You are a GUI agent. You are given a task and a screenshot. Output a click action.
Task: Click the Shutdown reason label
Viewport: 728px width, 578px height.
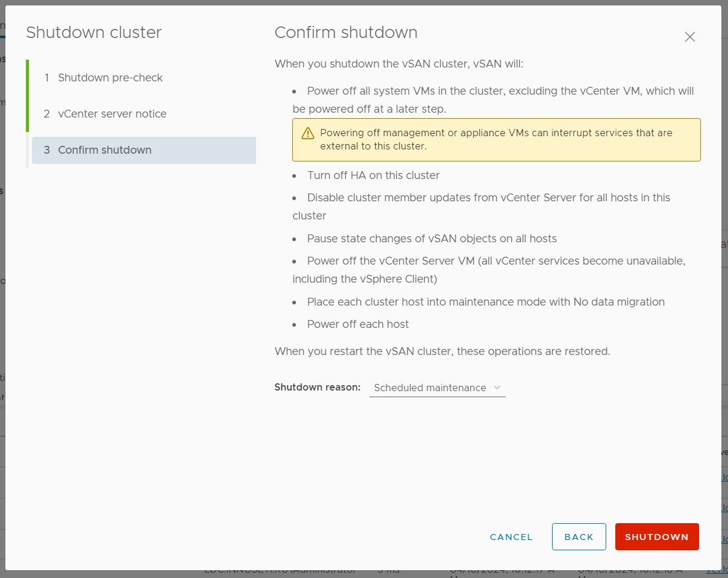317,387
